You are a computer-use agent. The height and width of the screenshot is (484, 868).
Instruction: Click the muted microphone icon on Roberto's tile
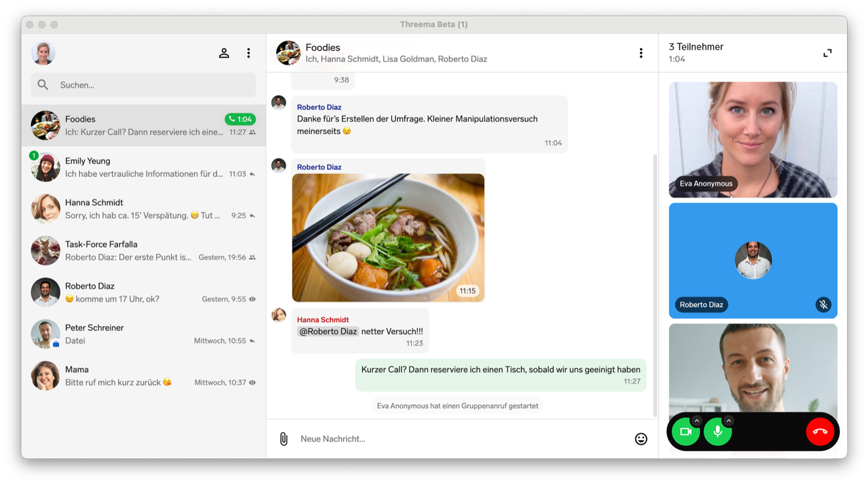[x=823, y=305]
